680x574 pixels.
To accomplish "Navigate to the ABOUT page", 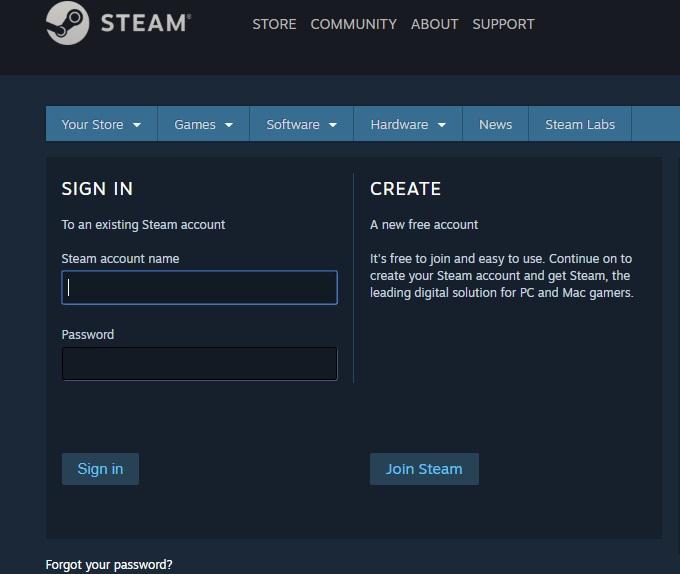I will (434, 24).
